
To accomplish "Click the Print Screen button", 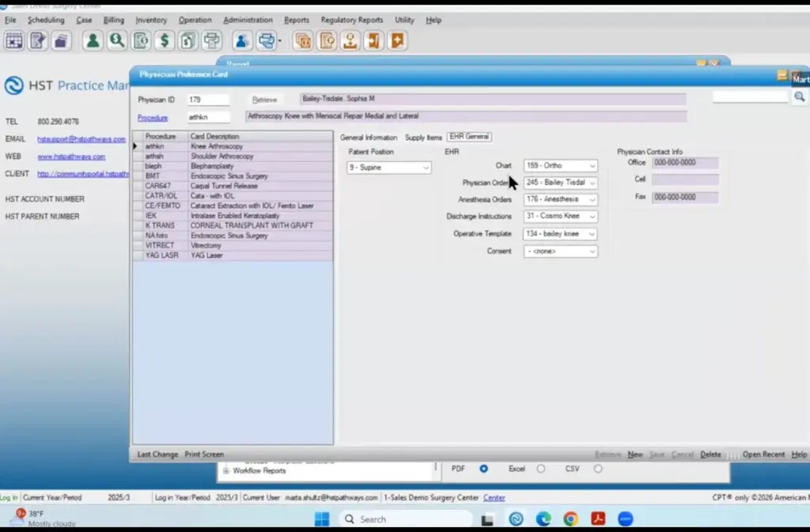I will point(204,454).
